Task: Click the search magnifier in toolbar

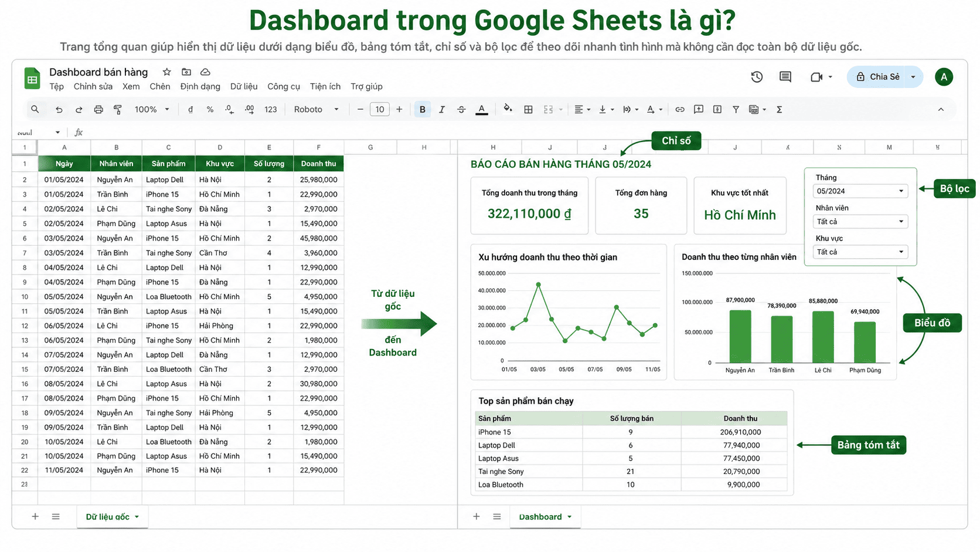Action: pos(35,109)
